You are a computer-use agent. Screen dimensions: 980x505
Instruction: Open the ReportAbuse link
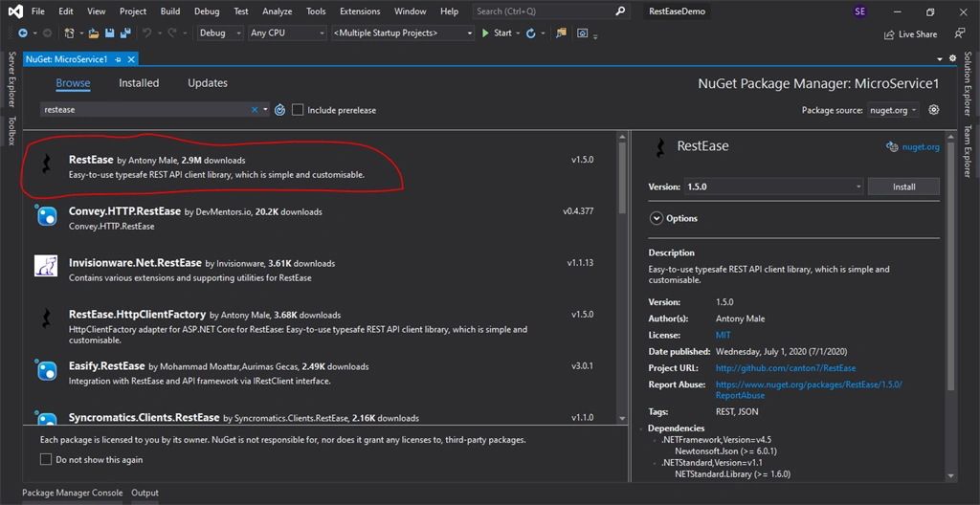point(809,390)
